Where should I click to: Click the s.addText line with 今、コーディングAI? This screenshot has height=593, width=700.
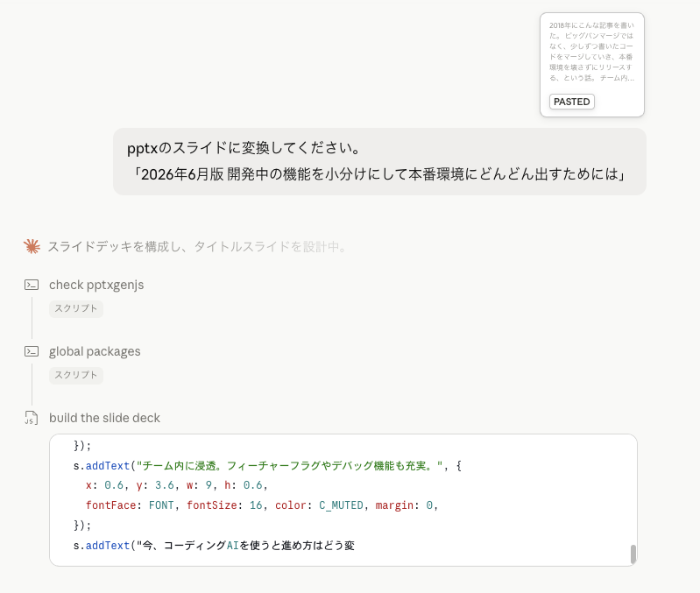pyautogui.click(x=214, y=545)
